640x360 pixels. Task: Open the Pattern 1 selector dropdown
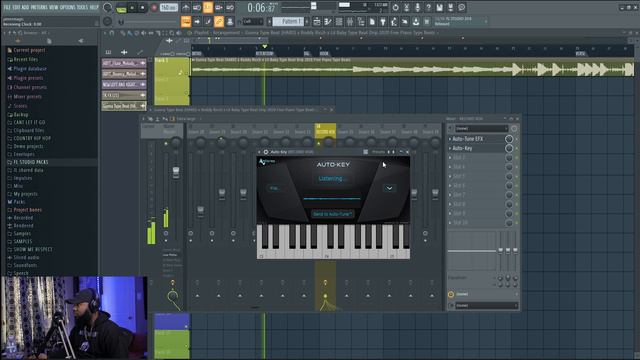[289, 21]
